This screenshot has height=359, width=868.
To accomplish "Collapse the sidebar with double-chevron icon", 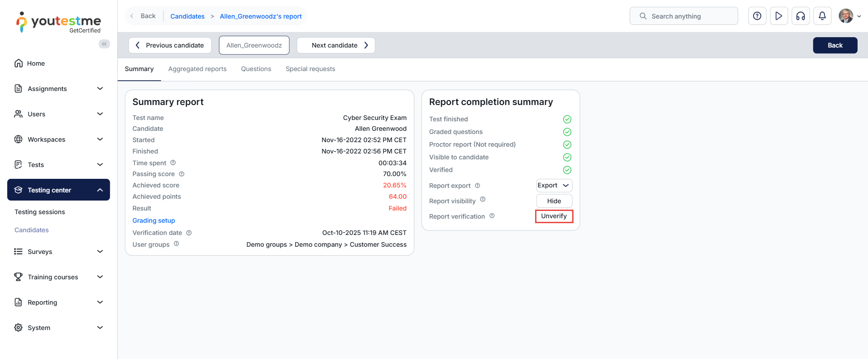I will (x=104, y=44).
